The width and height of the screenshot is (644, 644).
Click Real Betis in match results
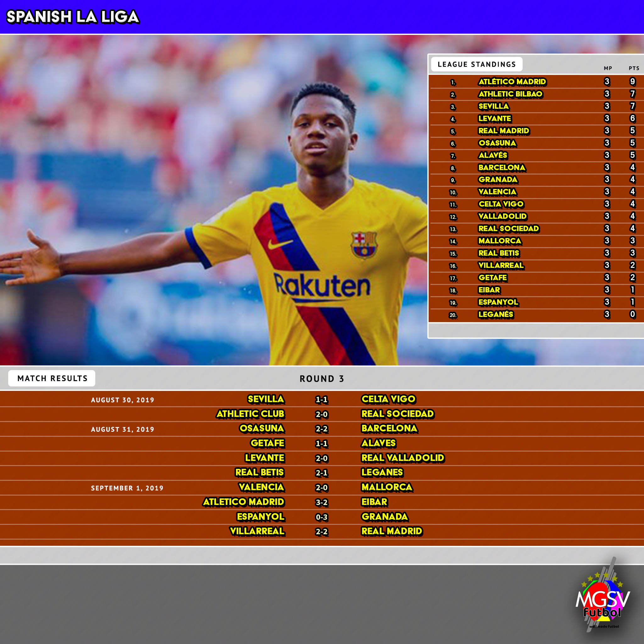click(x=260, y=472)
